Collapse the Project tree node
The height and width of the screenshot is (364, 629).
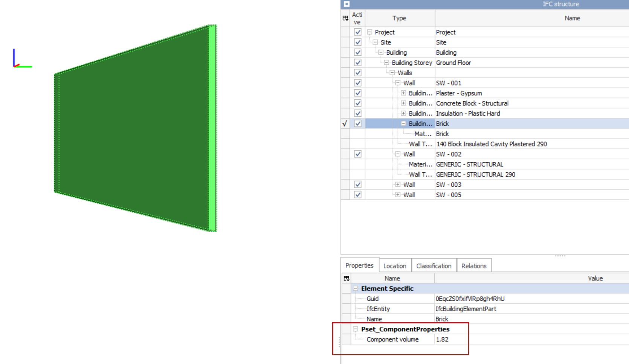pyautogui.click(x=369, y=32)
